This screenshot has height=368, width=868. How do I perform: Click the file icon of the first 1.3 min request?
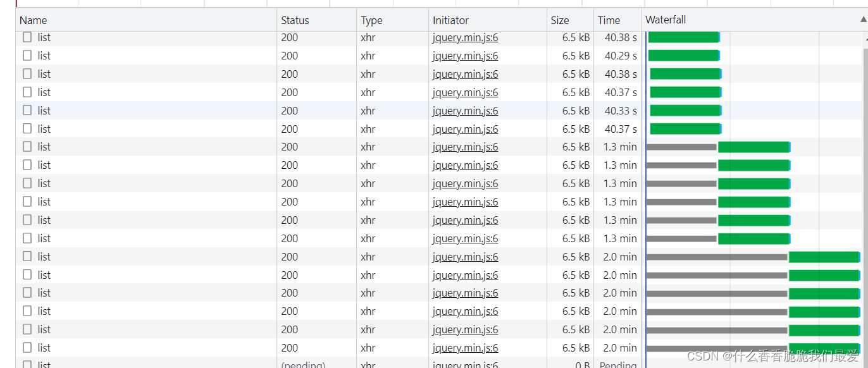(27, 147)
